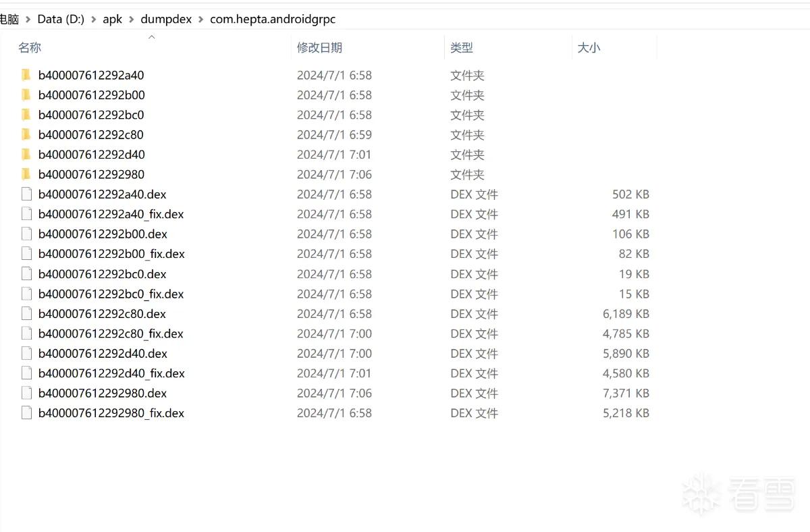Screen dimensions: 810x532
Task: Select folder name b400007612292c80
Action: pyautogui.click(x=91, y=134)
